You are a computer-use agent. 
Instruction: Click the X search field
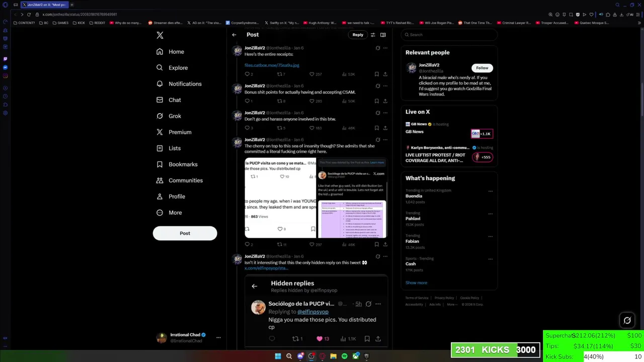(x=449, y=35)
